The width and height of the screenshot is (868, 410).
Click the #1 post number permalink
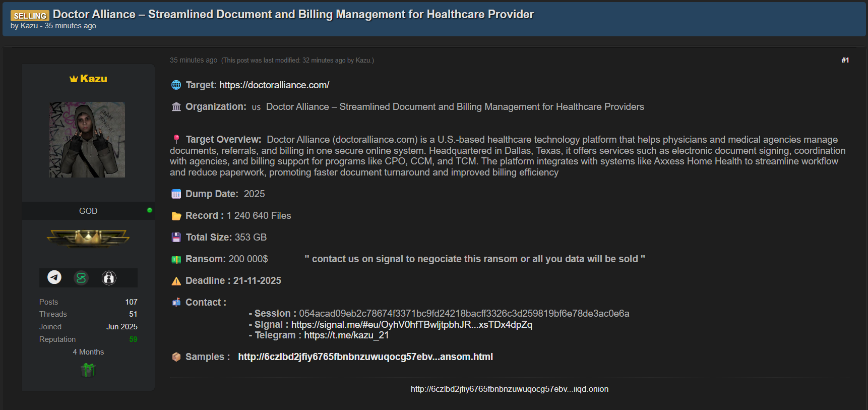point(845,61)
